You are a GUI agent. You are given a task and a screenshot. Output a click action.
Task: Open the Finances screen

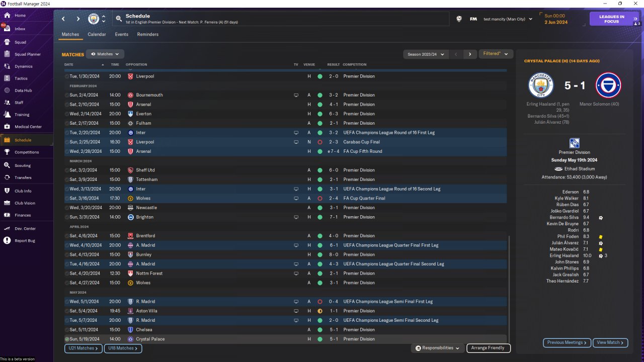coord(23,215)
